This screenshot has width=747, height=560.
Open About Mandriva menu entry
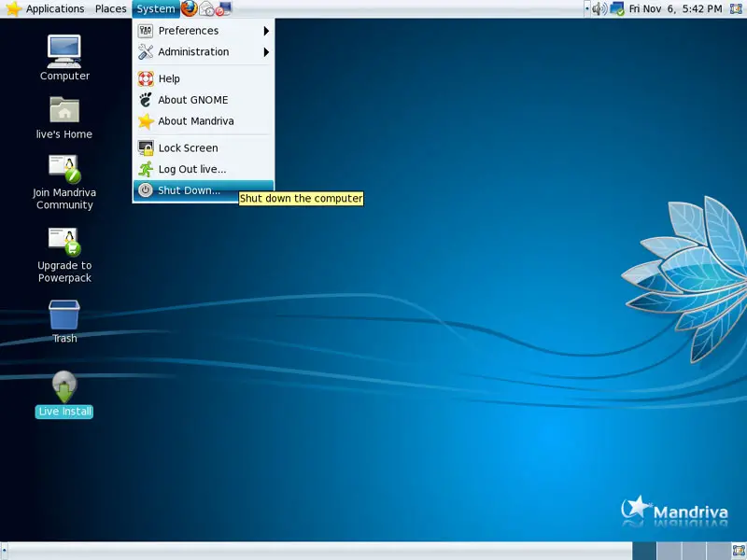[x=195, y=121]
